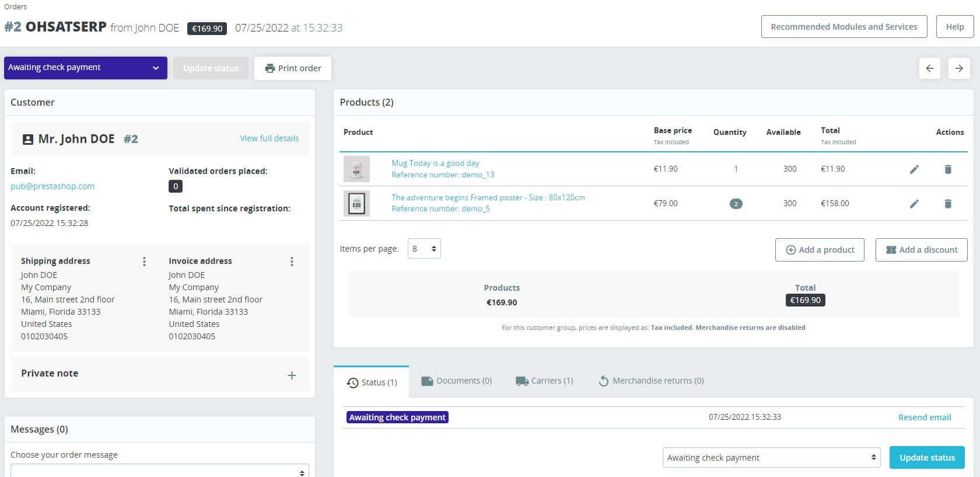980x477 pixels.
Task: Switch to the Status (1) tab
Action: (372, 382)
